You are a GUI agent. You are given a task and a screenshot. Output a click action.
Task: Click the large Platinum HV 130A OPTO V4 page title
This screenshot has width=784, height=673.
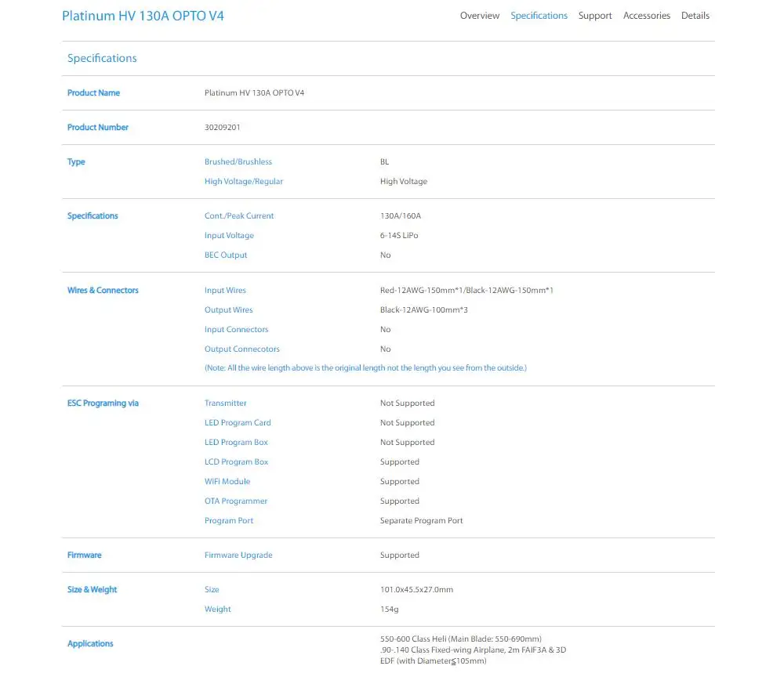143,16
